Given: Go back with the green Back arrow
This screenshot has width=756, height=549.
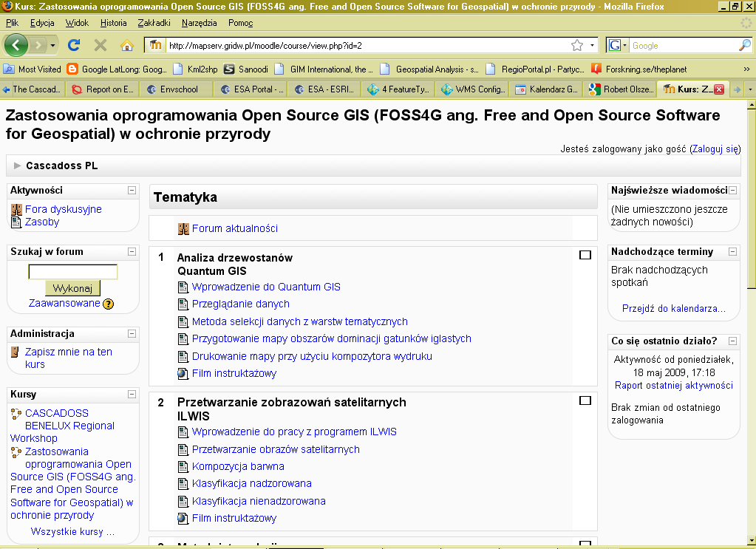Looking at the screenshot, I should (x=16, y=45).
